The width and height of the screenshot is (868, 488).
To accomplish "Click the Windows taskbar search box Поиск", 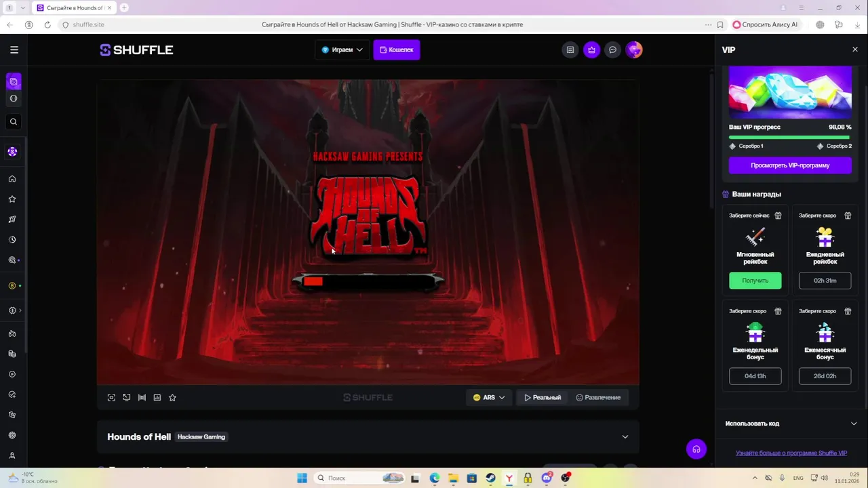I will (360, 478).
